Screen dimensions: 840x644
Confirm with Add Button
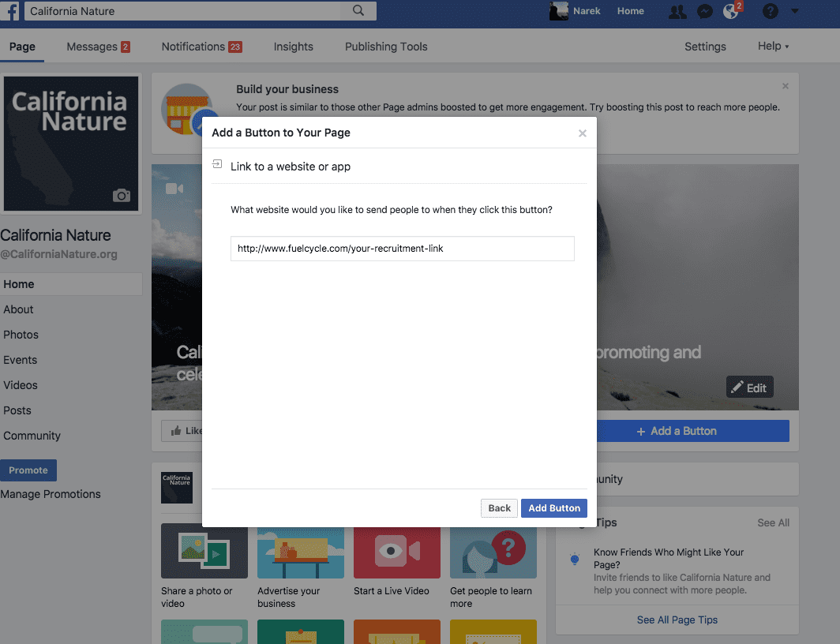tap(554, 508)
